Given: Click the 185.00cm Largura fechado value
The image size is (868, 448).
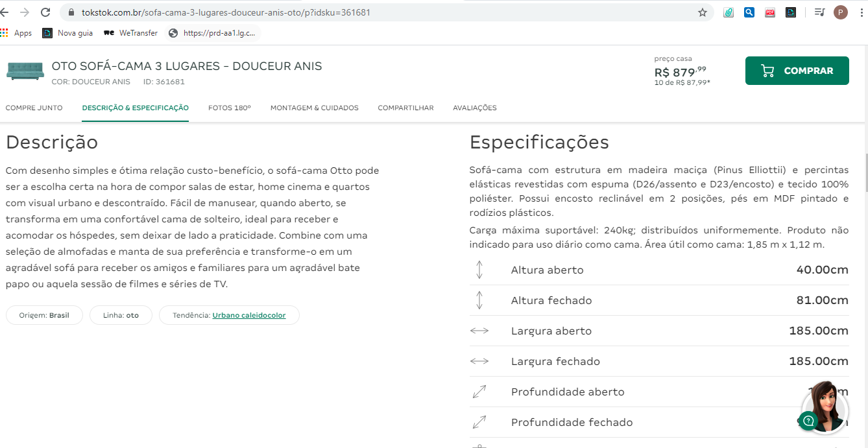Looking at the screenshot, I should tap(819, 361).
